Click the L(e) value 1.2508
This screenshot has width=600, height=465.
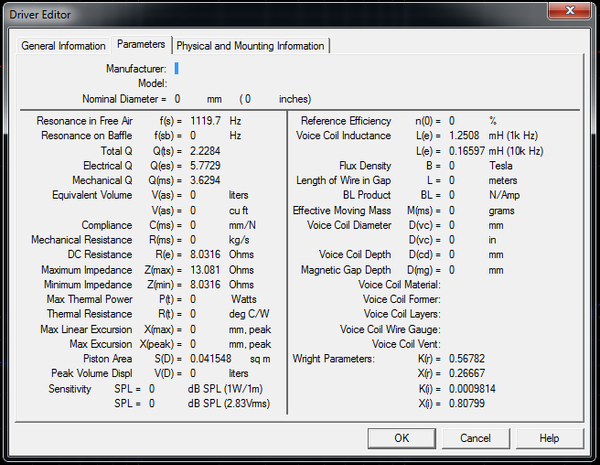tap(466, 135)
